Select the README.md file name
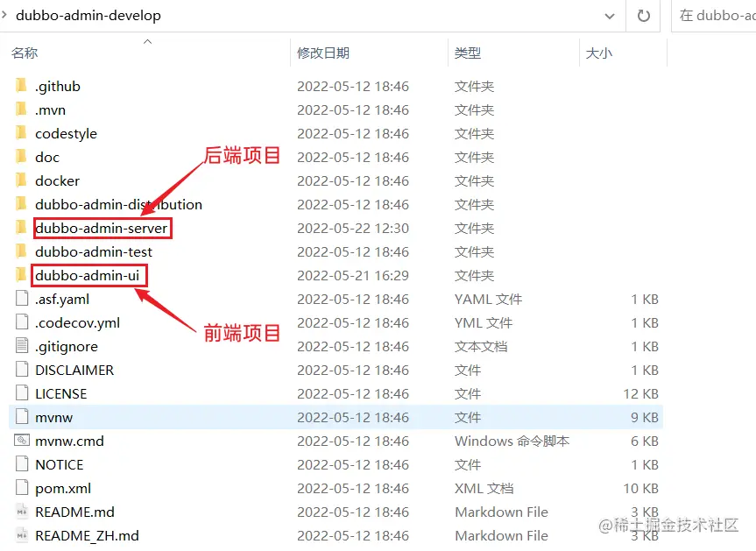 pos(74,512)
